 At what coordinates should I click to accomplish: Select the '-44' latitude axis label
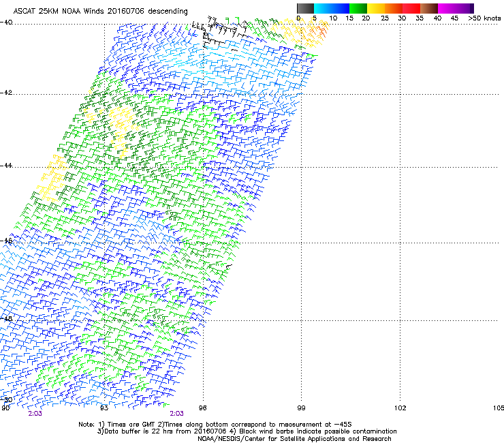click(x=6, y=166)
